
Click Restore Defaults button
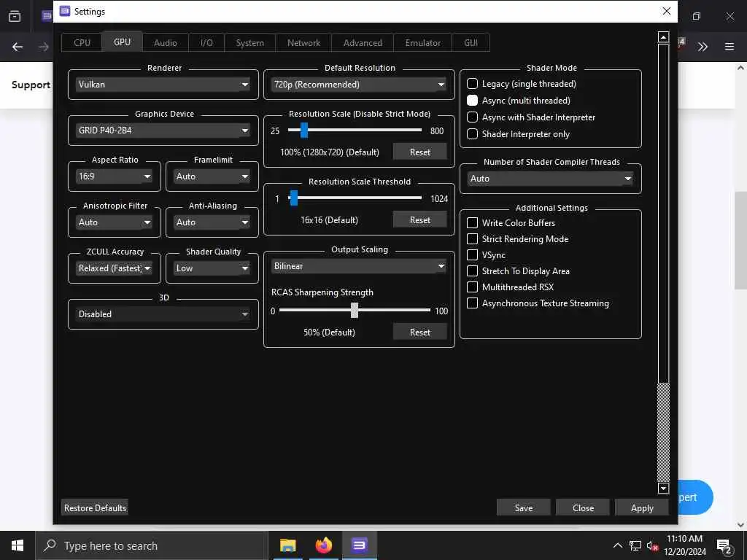click(95, 507)
